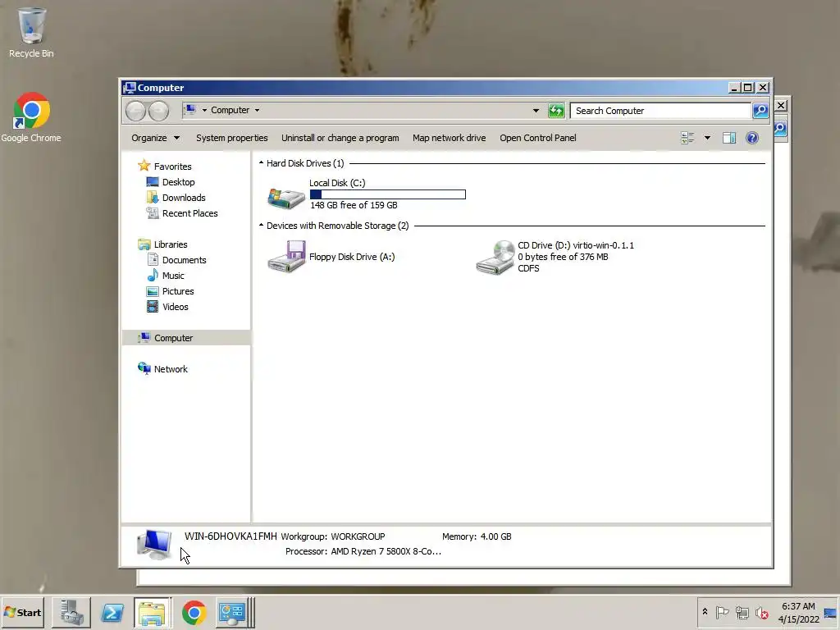Click the Windows Explorer taskbar button

point(153,612)
